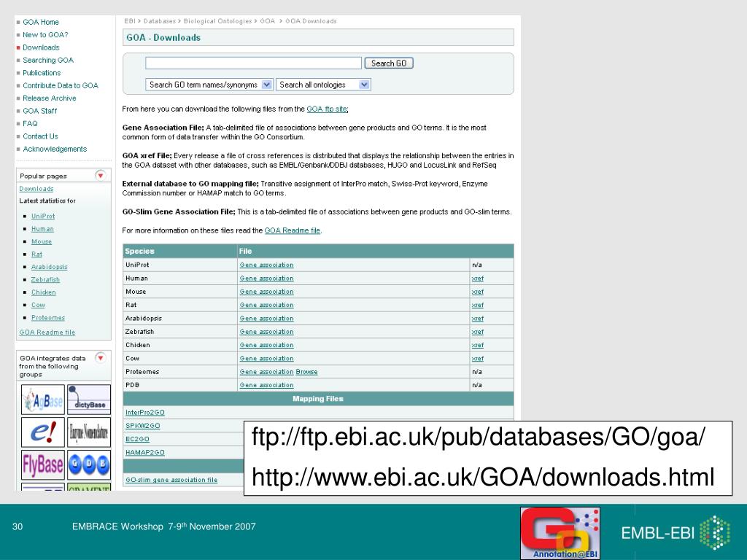Image resolution: width=747 pixels, height=560 pixels.
Task: Open GOA Readme file sidebar link
Action: point(47,332)
